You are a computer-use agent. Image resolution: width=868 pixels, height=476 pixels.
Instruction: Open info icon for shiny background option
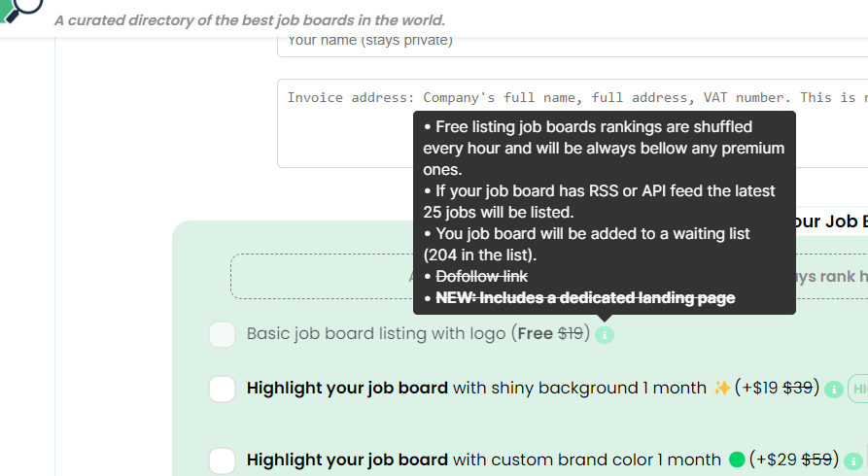tap(833, 390)
